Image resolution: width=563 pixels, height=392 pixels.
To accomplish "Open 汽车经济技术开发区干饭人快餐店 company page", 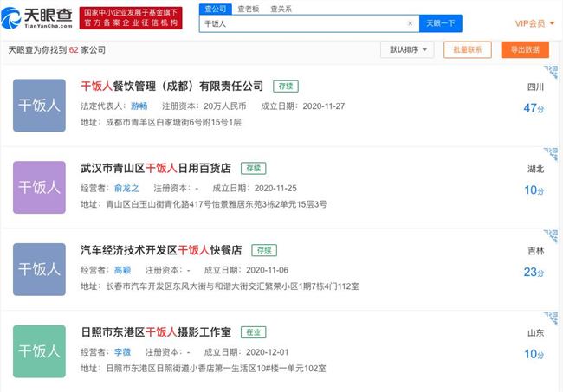I will (161, 250).
